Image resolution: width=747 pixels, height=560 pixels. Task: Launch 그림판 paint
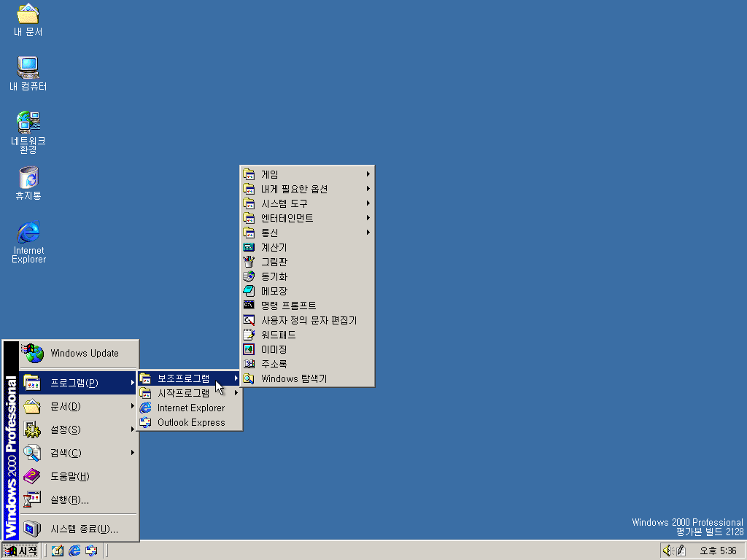click(x=307, y=262)
